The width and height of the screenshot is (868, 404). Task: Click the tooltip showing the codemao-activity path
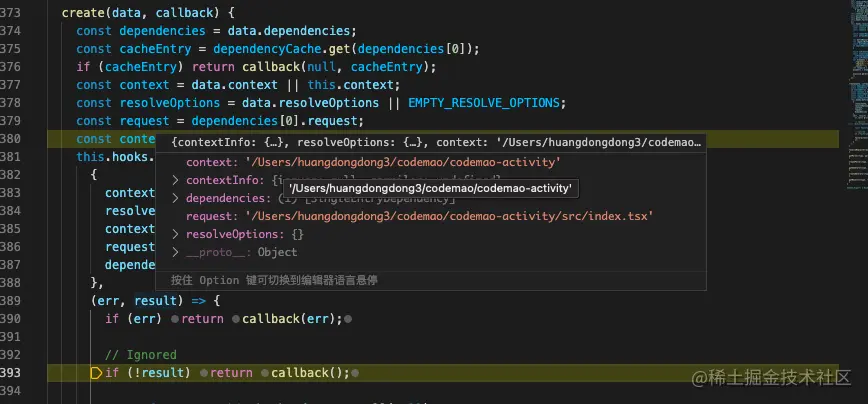click(430, 188)
